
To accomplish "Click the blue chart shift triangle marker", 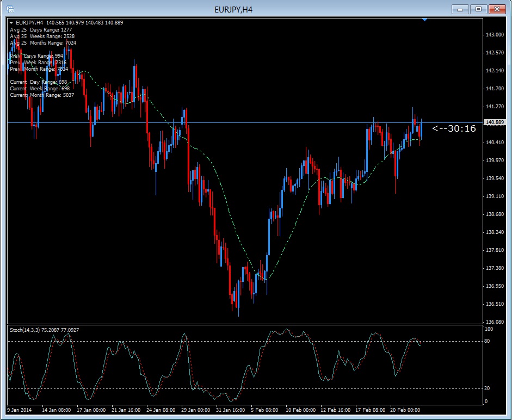I will (424, 20).
